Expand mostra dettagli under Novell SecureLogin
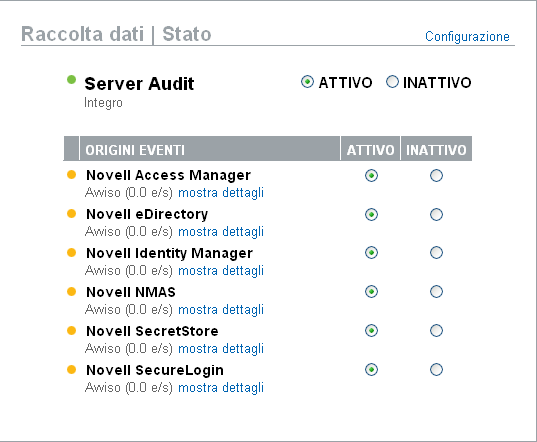 tap(221, 388)
